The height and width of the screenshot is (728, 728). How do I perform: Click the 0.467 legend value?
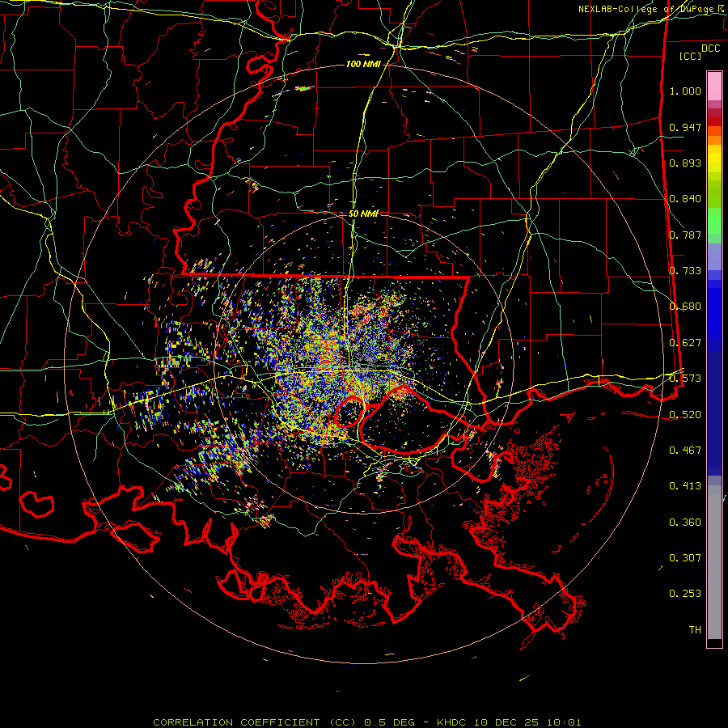point(685,451)
